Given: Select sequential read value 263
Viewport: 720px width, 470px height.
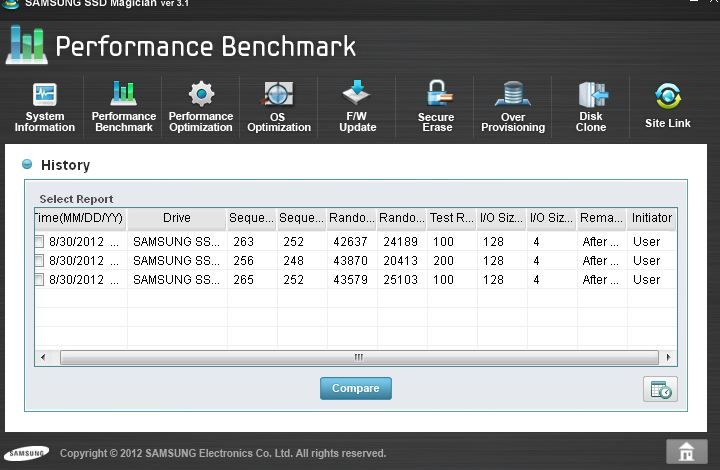Looking at the screenshot, I should pyautogui.click(x=243, y=242).
